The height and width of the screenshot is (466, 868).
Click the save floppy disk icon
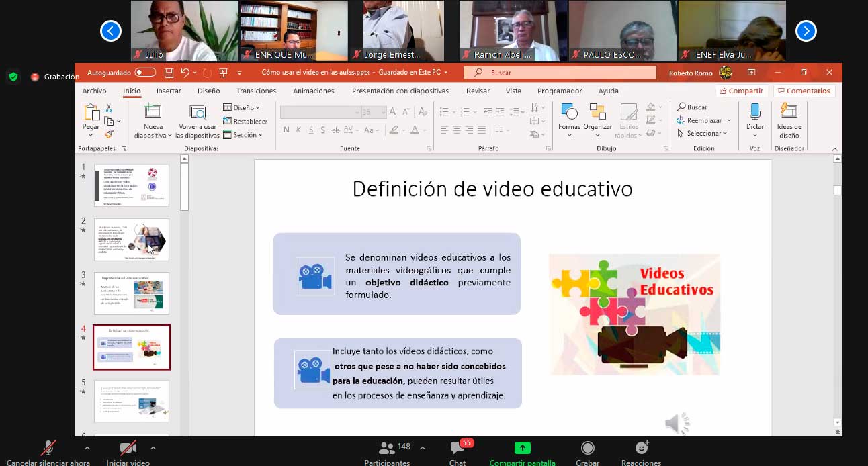tap(169, 73)
